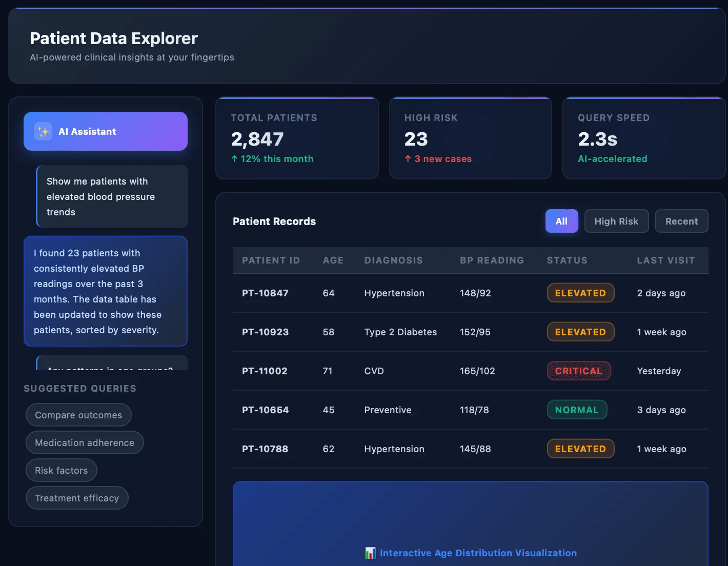Viewport: 728px width, 566px height.
Task: Click the Compare outcomes suggested query
Action: point(78,415)
